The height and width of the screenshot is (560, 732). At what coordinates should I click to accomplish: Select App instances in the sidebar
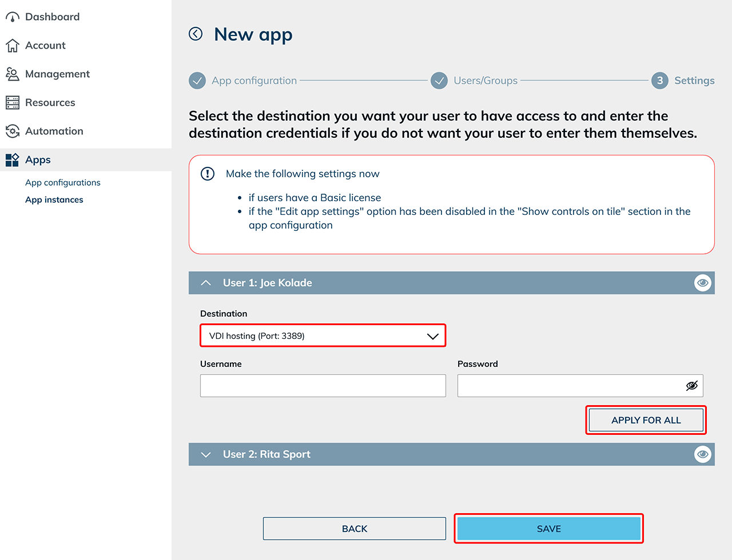click(x=54, y=200)
